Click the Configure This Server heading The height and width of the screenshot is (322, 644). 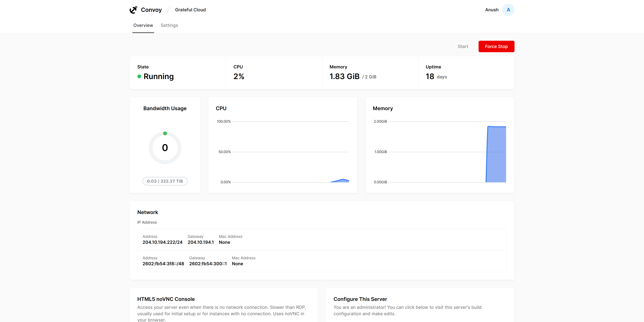[x=360, y=299]
